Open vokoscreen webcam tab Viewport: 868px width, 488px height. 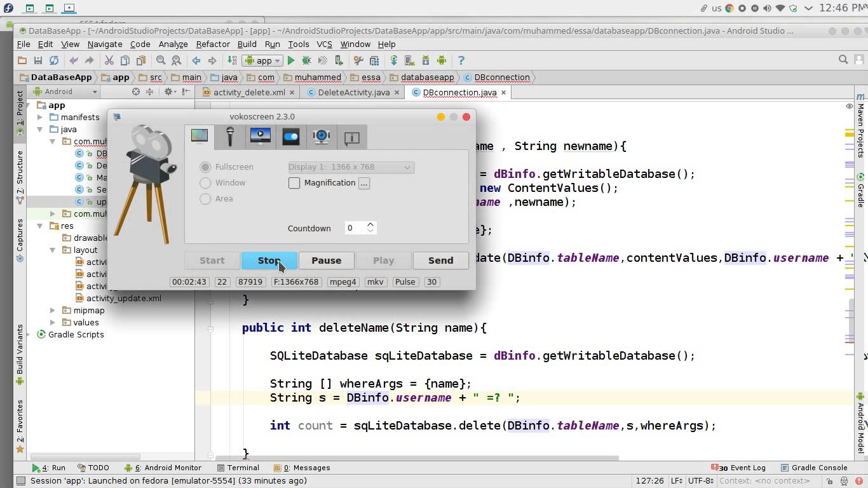[322, 137]
